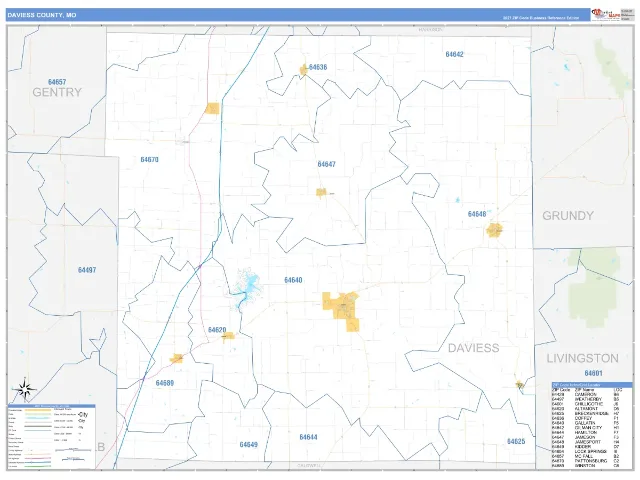This screenshot has height=480, width=640.
Task: Click the LIVINGSTON county label
Action: tap(582, 358)
